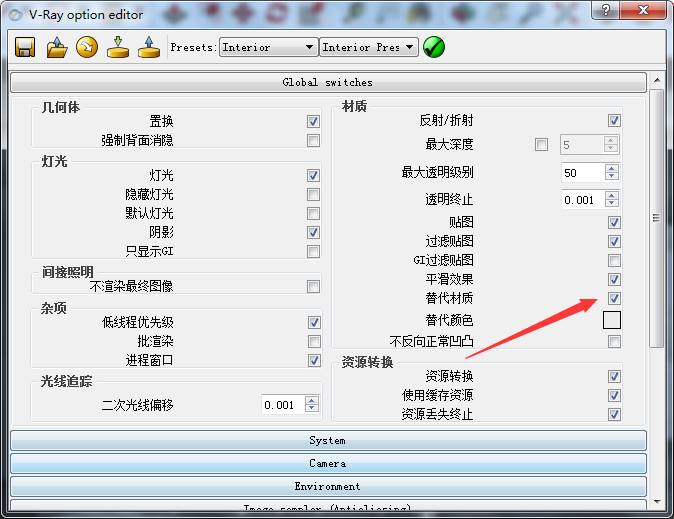The image size is (674, 519).
Task: Click the save options floppy disk icon
Action: coord(25,47)
